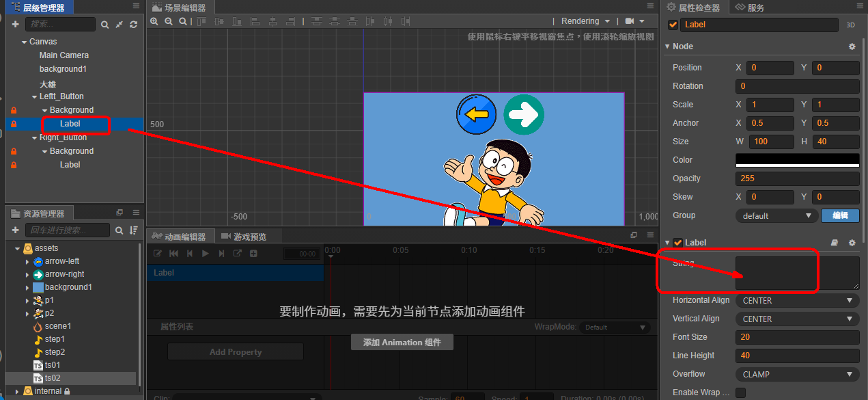
Task: Click the Opacity value field
Action: click(797, 178)
